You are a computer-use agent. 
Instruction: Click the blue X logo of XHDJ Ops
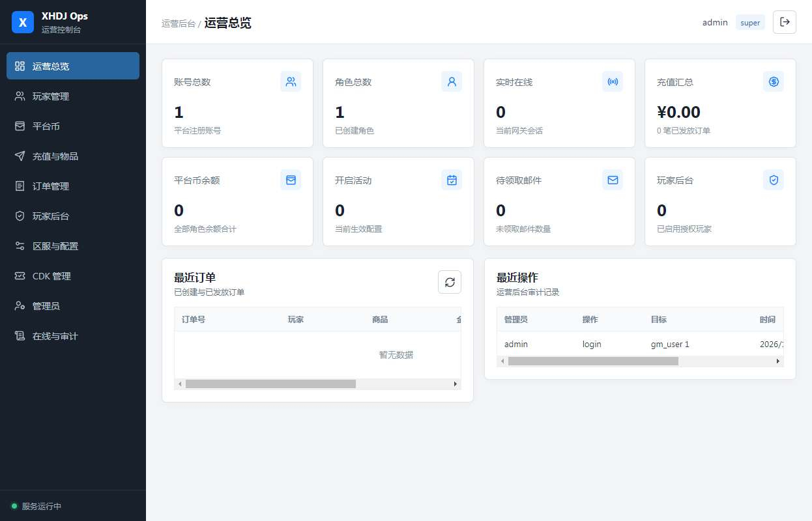click(x=23, y=22)
